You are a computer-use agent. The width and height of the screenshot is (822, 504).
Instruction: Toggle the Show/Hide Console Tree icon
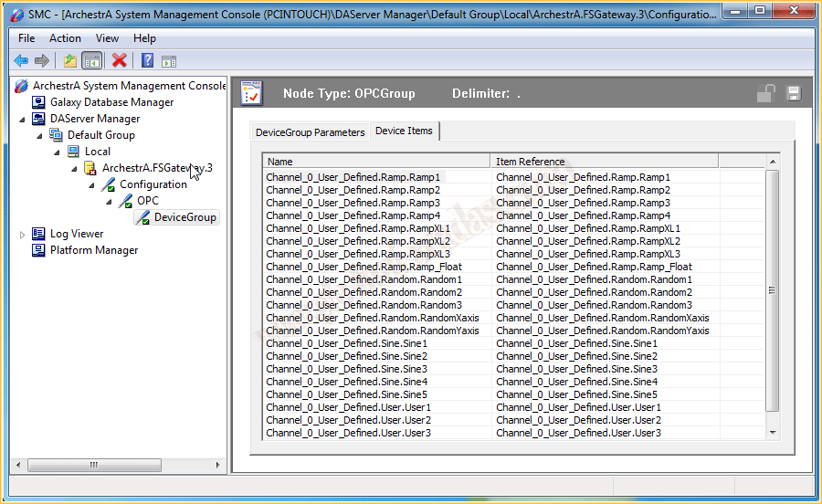pyautogui.click(x=91, y=61)
